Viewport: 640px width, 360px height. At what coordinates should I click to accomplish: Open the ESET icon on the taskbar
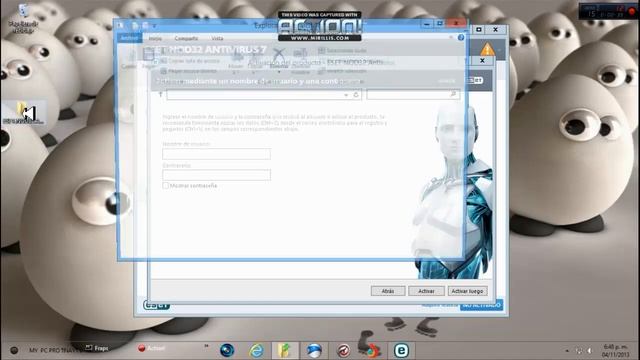(x=401, y=351)
